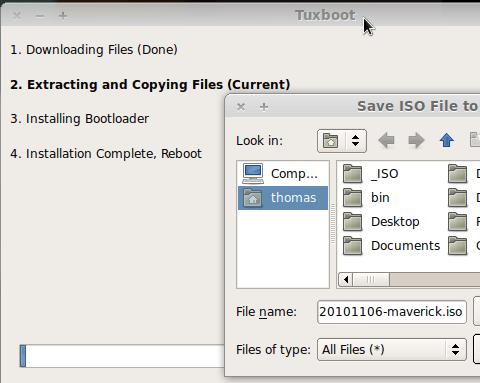Screen dimensions: 480x383
Task: Select Computer in the sidebar
Action: click(283, 174)
